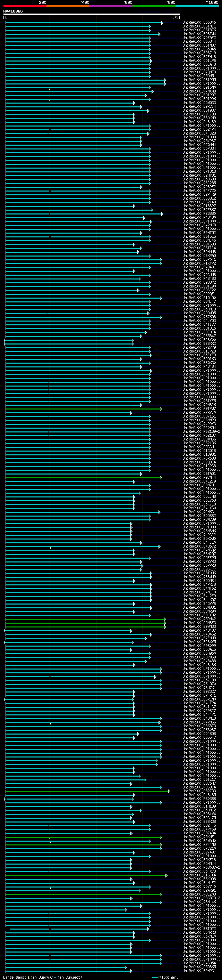This screenshot has height=980, width=222.
Task: Select UniRef100_C4Q572 label
Action: 199,546
